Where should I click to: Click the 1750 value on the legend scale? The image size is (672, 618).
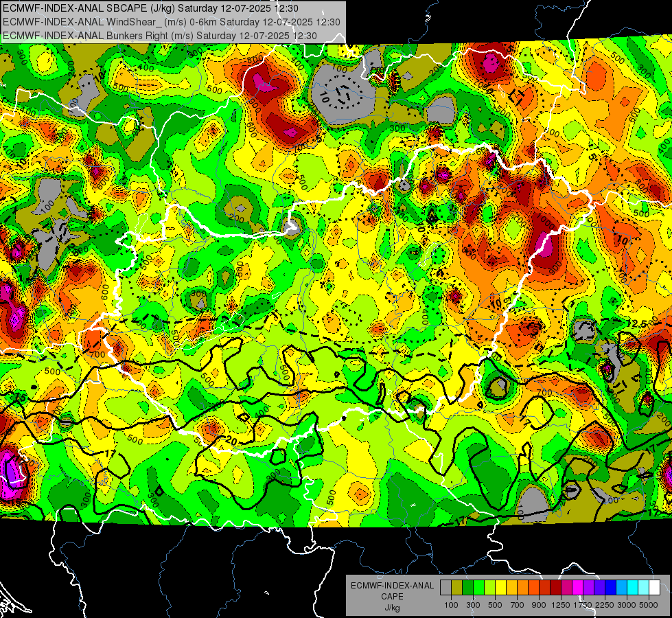583,605
